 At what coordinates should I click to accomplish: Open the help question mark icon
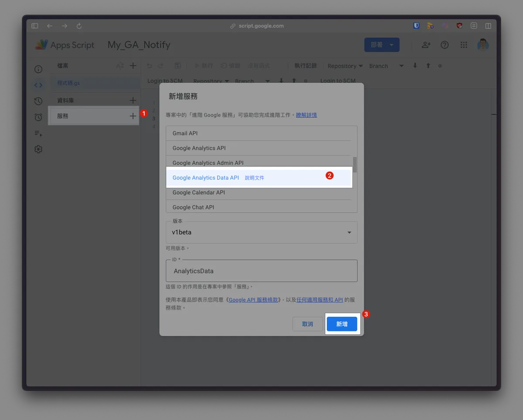[445, 45]
